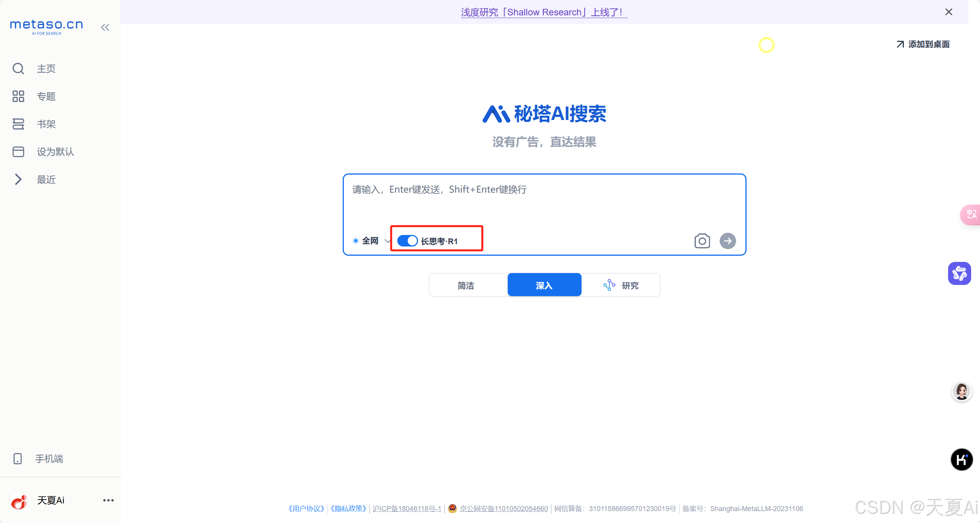The width and height of the screenshot is (980, 523).
Task: Open the 天夏Ai user profile
Action: pyautogui.click(x=51, y=500)
